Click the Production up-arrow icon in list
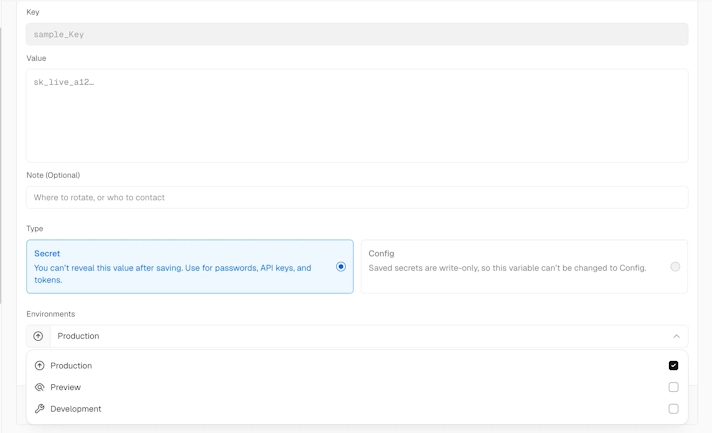 coord(40,365)
